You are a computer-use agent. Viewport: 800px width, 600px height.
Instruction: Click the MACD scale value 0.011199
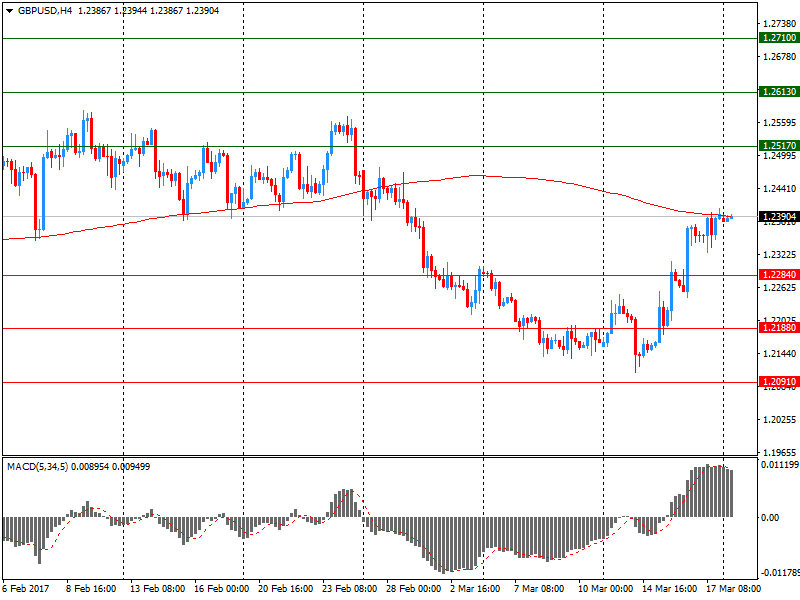[780, 465]
